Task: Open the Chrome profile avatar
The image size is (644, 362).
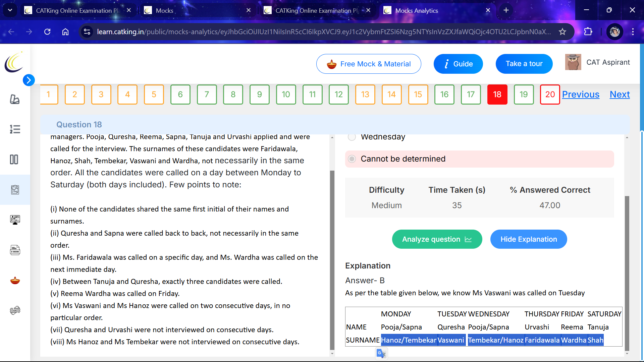Action: click(x=615, y=32)
